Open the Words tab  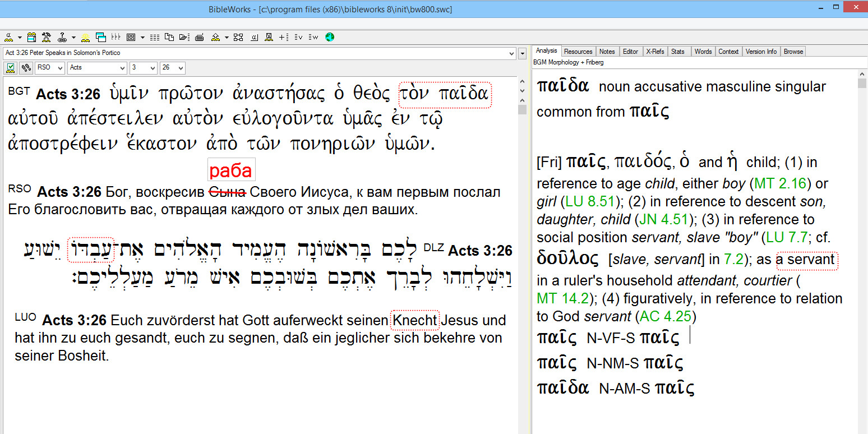pos(703,52)
